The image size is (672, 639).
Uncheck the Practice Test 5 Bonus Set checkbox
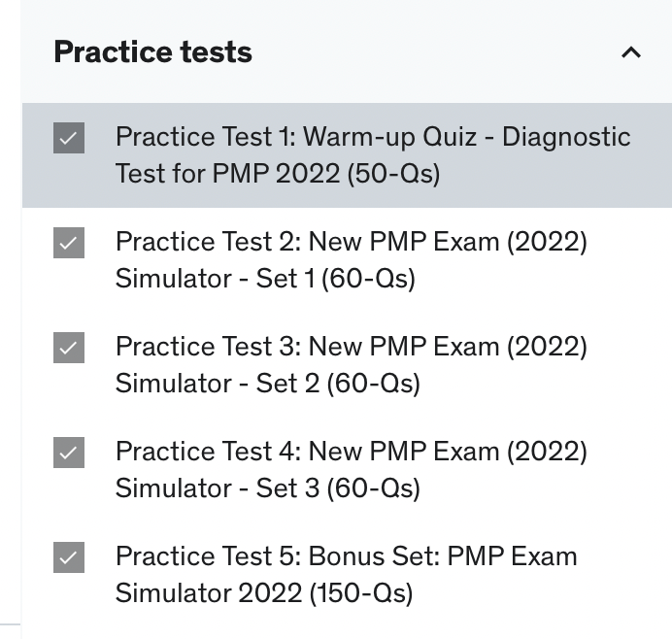(69, 557)
